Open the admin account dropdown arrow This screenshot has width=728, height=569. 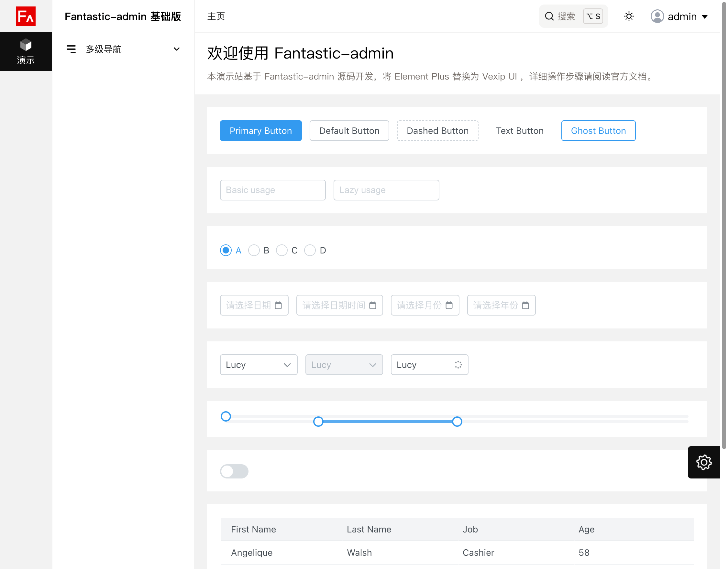tap(704, 17)
